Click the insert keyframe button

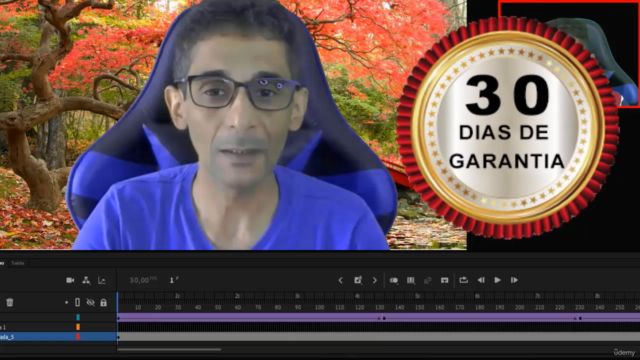pos(358,280)
